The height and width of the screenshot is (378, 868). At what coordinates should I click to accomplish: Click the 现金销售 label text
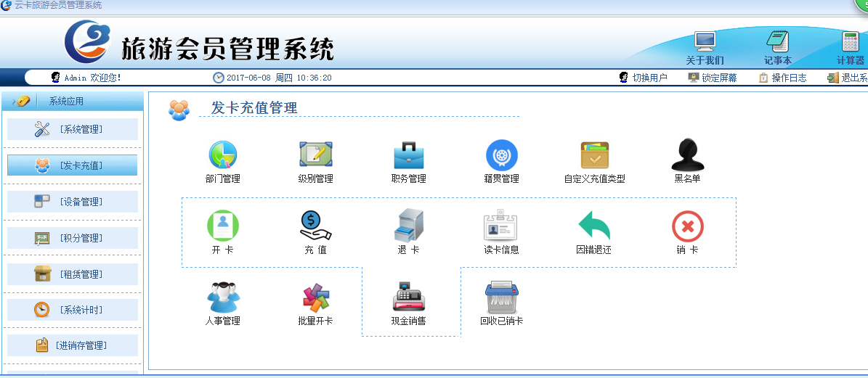[408, 321]
